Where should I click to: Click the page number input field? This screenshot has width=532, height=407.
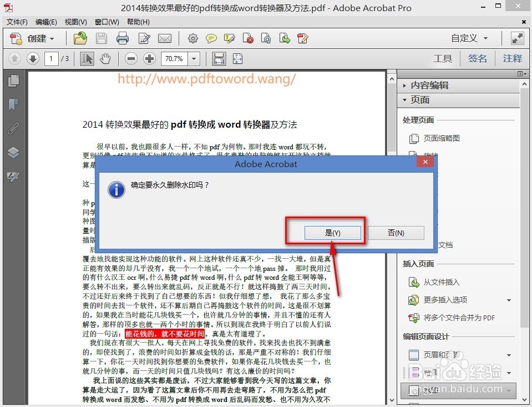(51, 59)
